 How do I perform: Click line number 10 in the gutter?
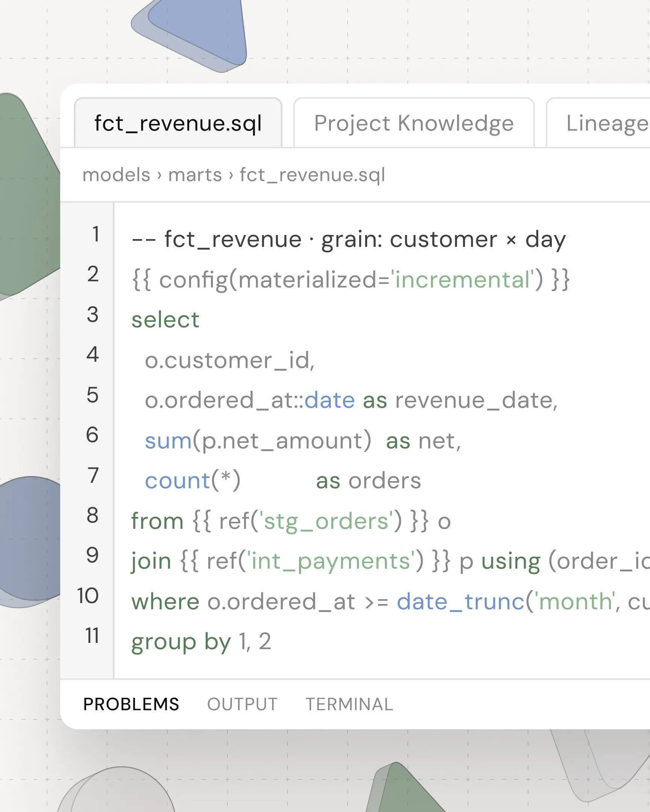(88, 596)
